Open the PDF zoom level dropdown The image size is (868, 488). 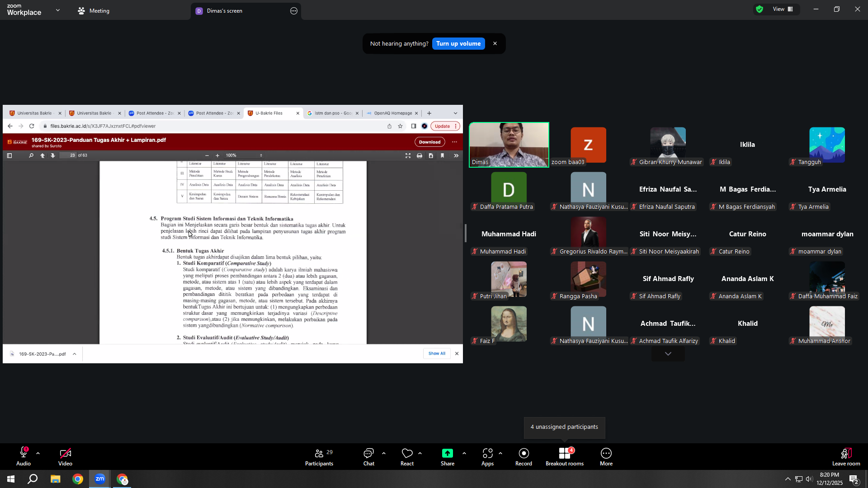[244, 155]
